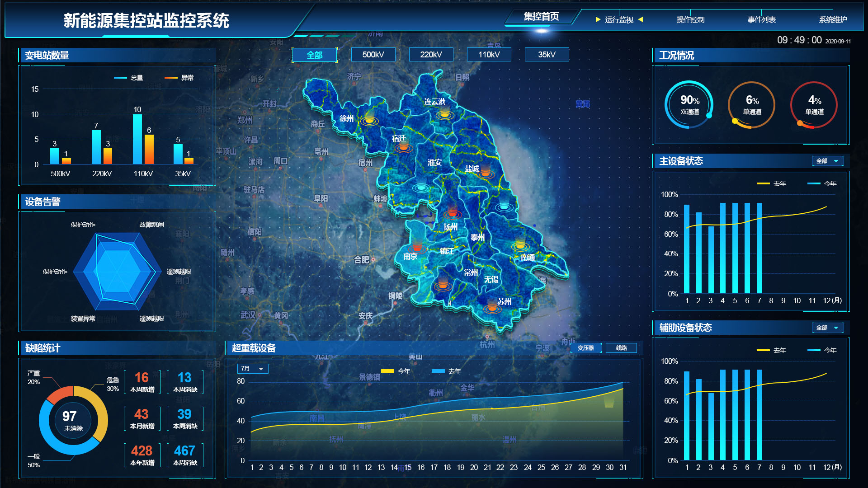Click the yellow marker near Nantong (南通)
Screen dimensions: 868x488
pyautogui.click(x=520, y=246)
